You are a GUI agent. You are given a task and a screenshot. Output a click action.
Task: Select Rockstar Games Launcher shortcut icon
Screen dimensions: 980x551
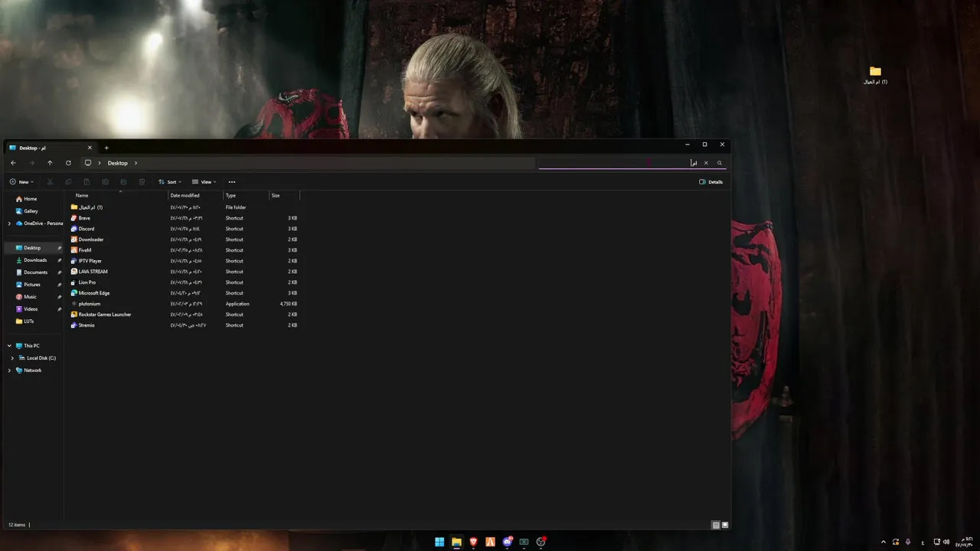(74, 315)
